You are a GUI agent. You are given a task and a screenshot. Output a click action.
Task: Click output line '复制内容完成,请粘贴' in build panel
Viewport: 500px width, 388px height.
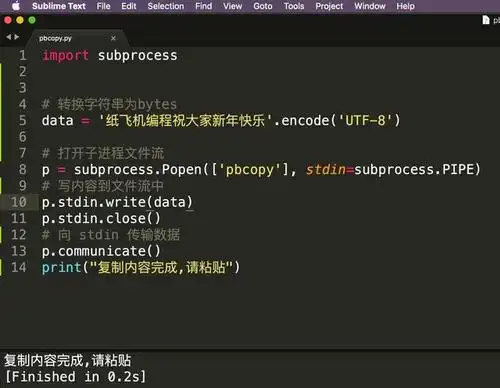tap(68, 360)
